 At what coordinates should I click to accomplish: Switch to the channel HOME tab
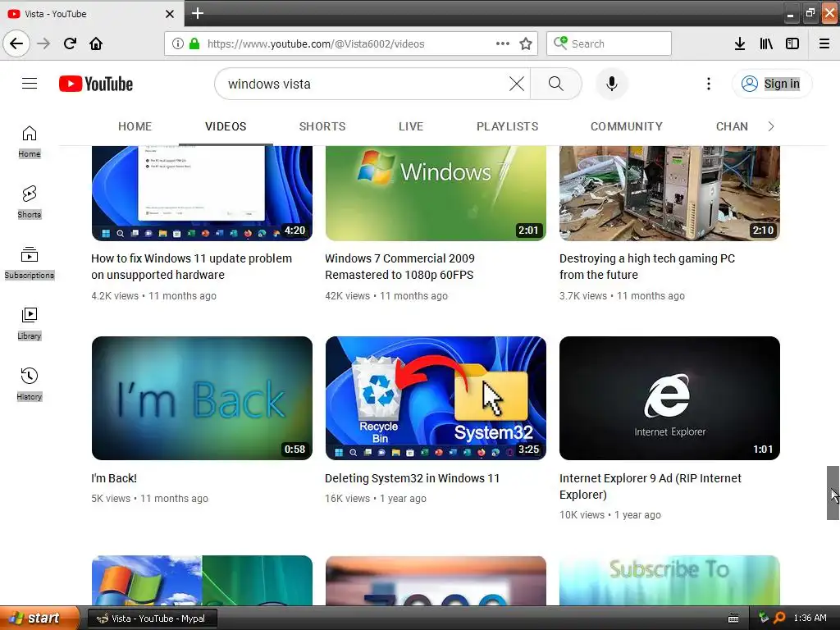(x=135, y=126)
